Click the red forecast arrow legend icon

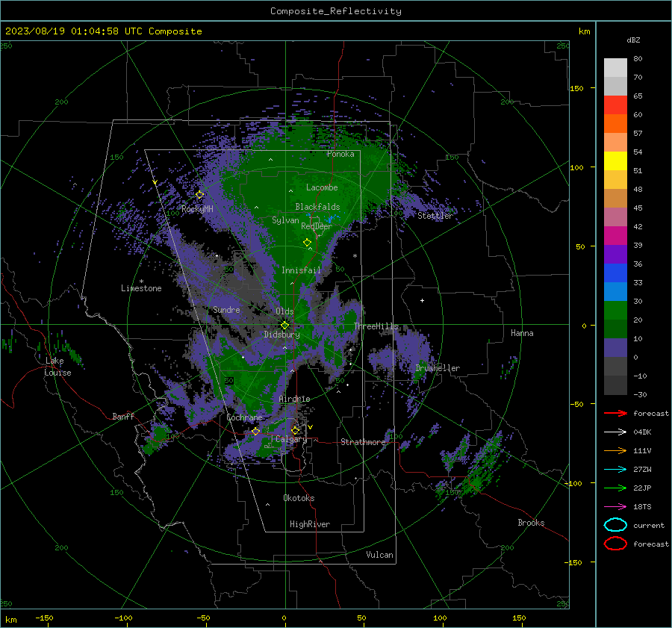(x=615, y=413)
